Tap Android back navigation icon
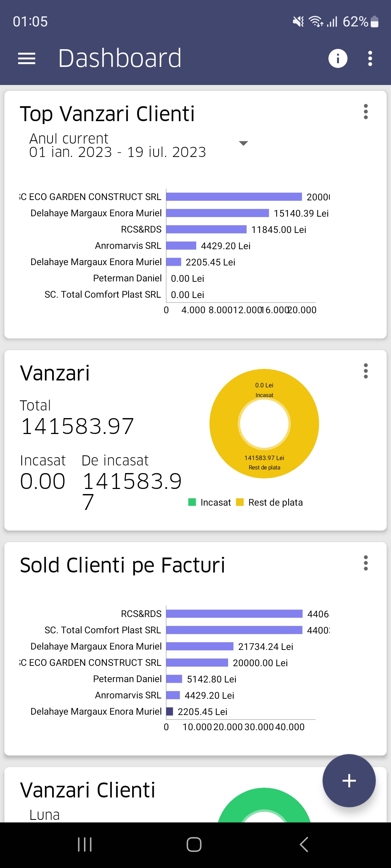 (x=304, y=844)
